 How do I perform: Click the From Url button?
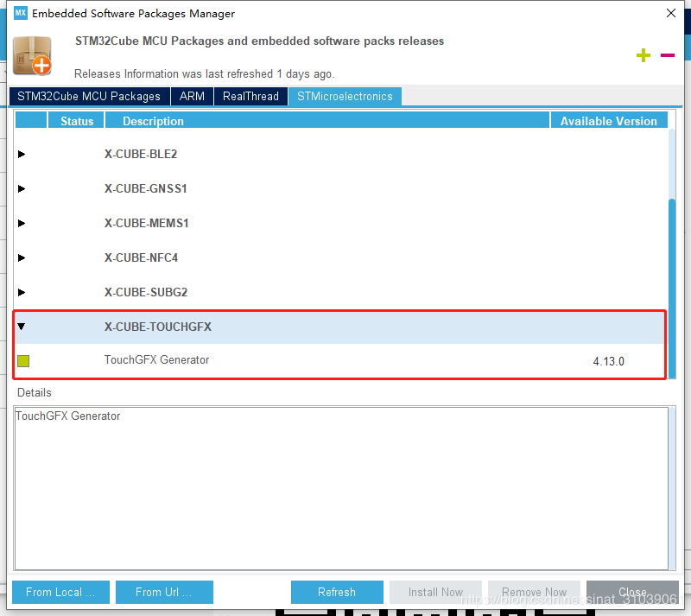point(164,592)
